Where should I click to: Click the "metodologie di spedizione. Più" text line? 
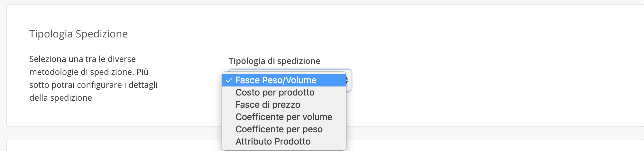click(89, 72)
